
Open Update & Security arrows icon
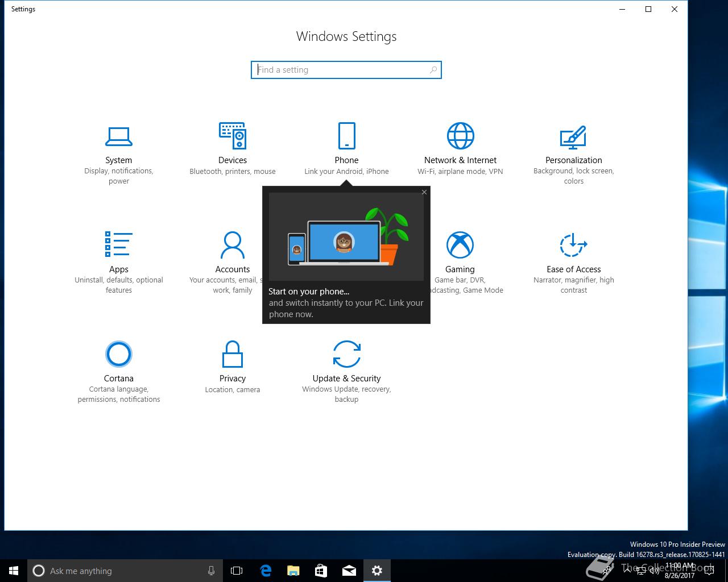coord(346,354)
